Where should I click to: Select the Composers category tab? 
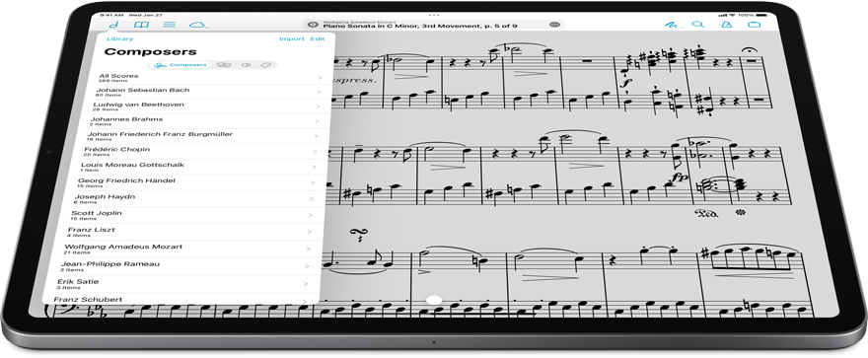tap(180, 65)
